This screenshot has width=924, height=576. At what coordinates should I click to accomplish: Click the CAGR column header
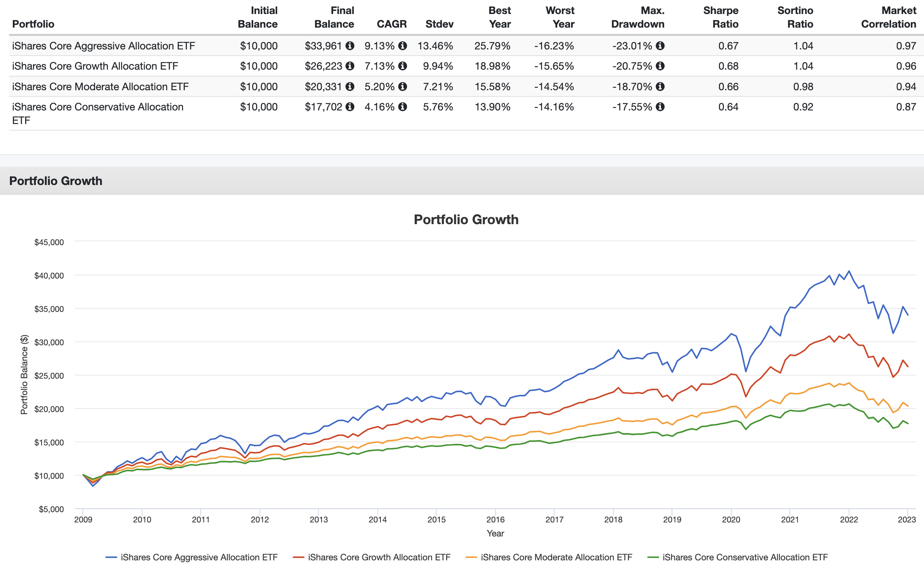pos(391,24)
